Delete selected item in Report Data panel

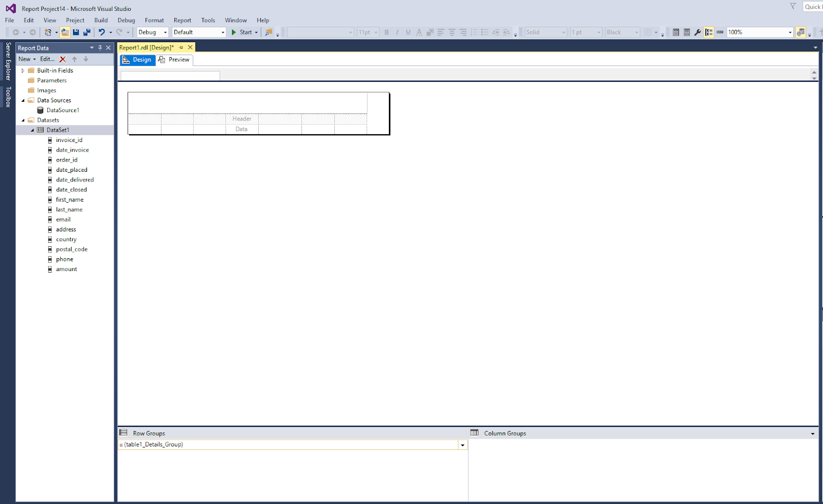click(63, 59)
